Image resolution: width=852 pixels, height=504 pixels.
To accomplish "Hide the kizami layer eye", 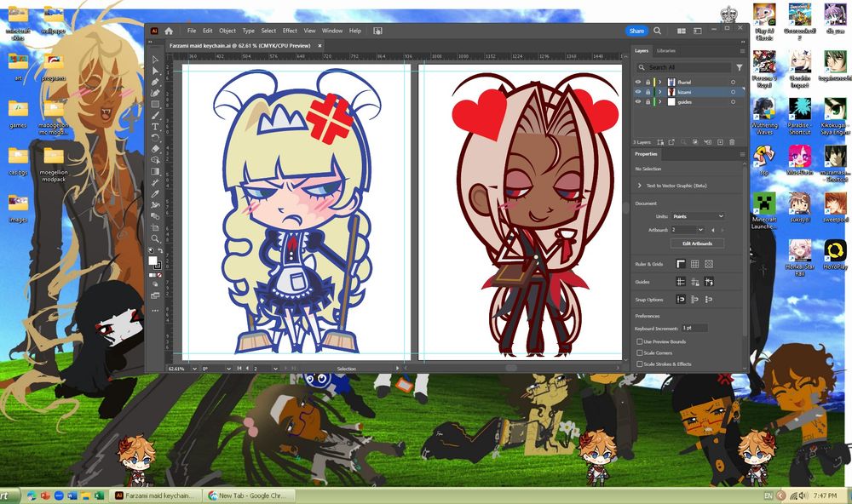I will 638,92.
